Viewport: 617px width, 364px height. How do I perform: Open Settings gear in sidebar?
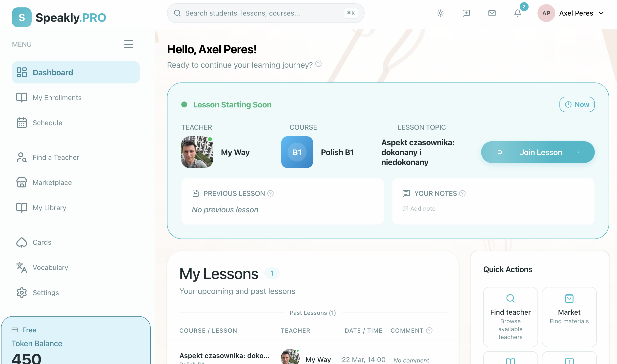point(22,293)
